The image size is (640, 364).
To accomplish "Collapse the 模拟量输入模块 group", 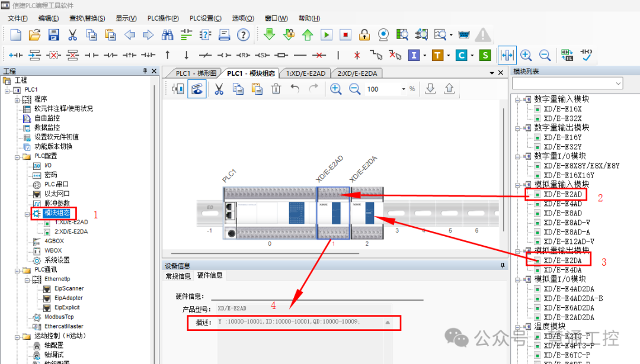I will pyautogui.click(x=517, y=185).
